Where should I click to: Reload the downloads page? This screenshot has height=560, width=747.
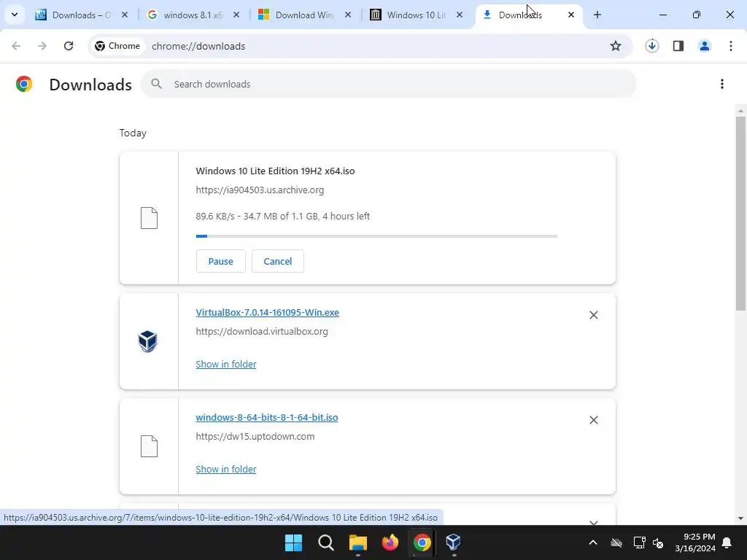(x=69, y=46)
